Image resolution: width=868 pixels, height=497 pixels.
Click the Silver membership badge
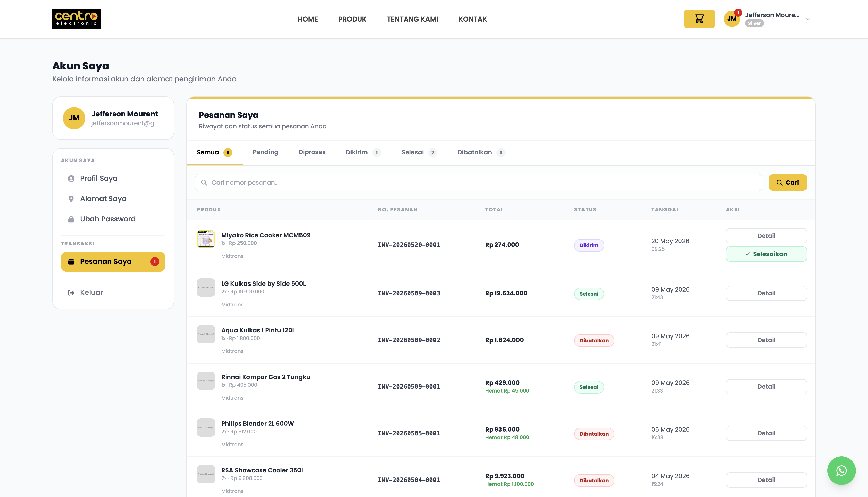(x=754, y=24)
